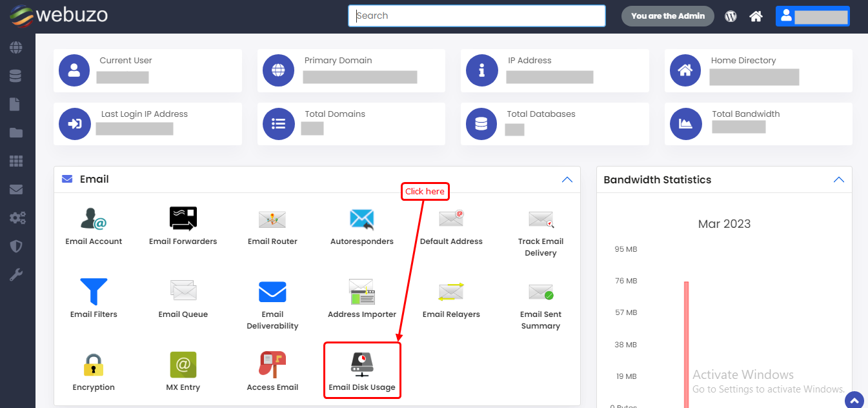Collapse the Bandwidth Statistics panel
Image resolution: width=868 pixels, height=408 pixels.
coord(838,179)
